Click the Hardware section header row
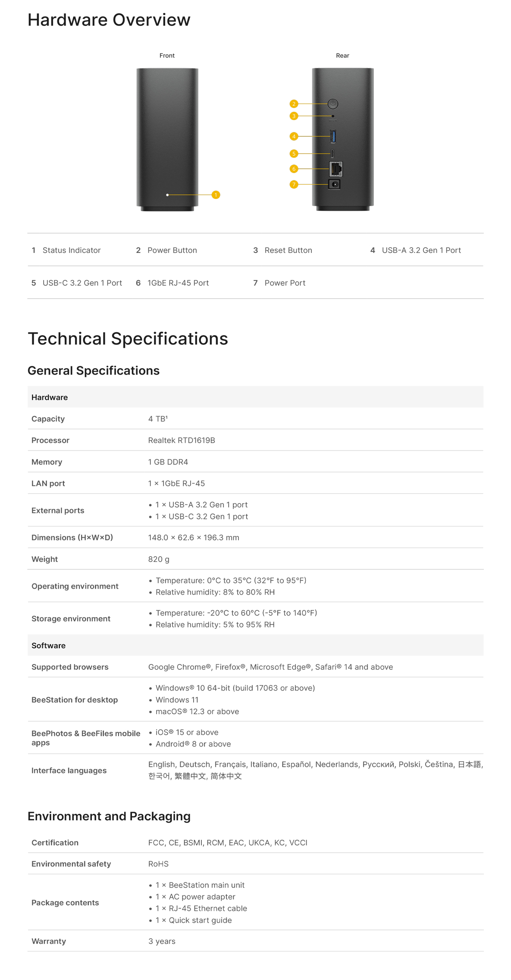 tap(255, 397)
